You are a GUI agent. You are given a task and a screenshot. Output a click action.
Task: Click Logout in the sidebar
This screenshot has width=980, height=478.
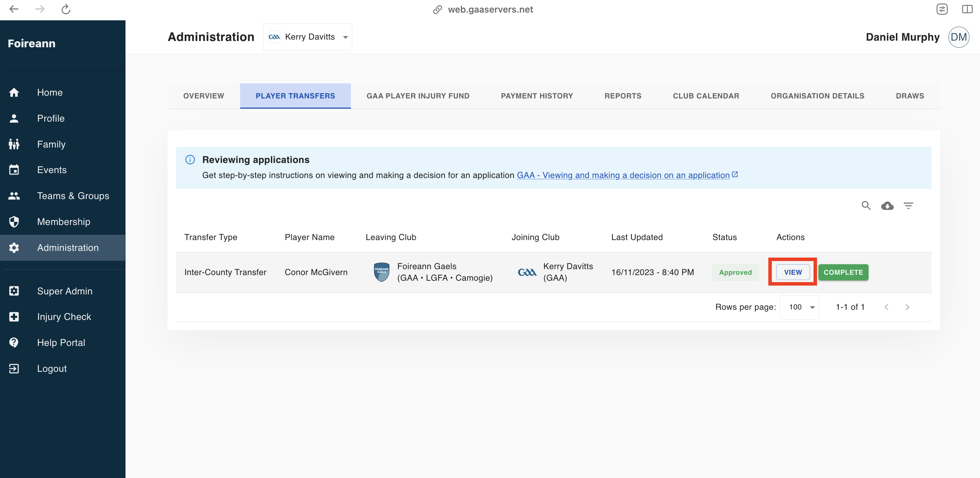pos(62,368)
